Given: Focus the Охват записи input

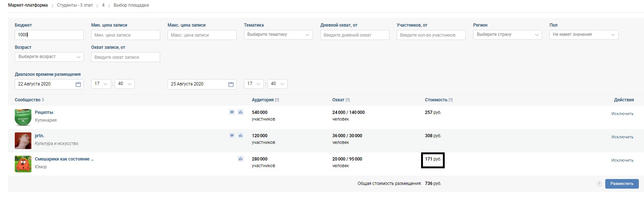Looking at the screenshot, I should 125,57.
